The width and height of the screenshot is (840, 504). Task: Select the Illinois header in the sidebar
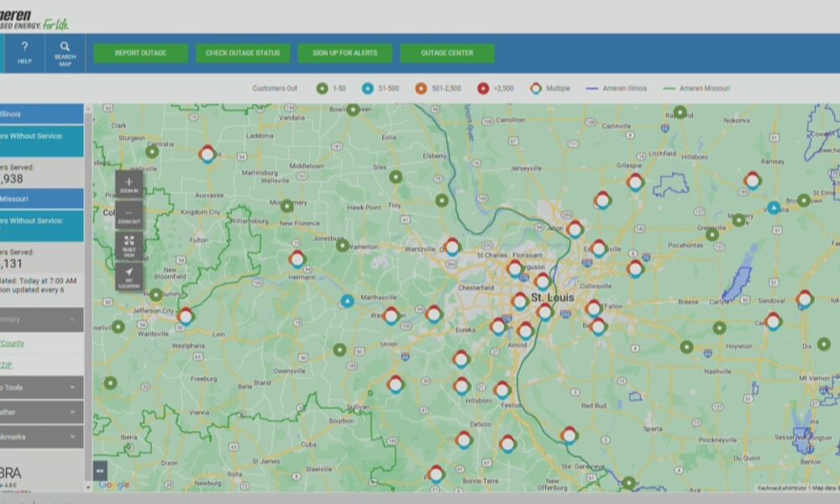click(x=41, y=114)
